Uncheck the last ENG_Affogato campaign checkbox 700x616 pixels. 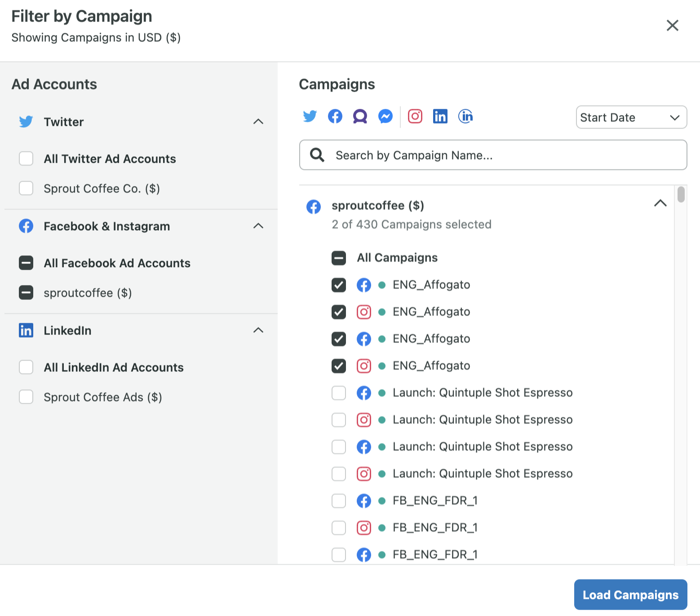tap(339, 366)
